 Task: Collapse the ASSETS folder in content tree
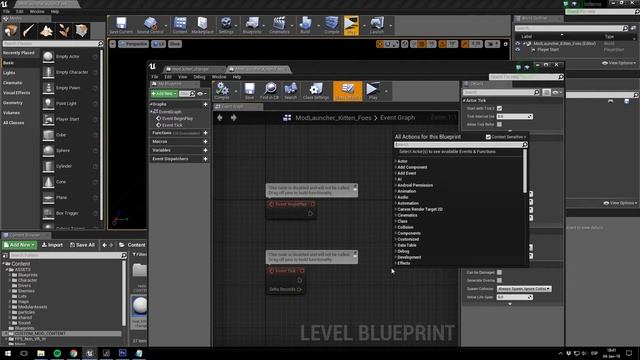tap(7, 270)
